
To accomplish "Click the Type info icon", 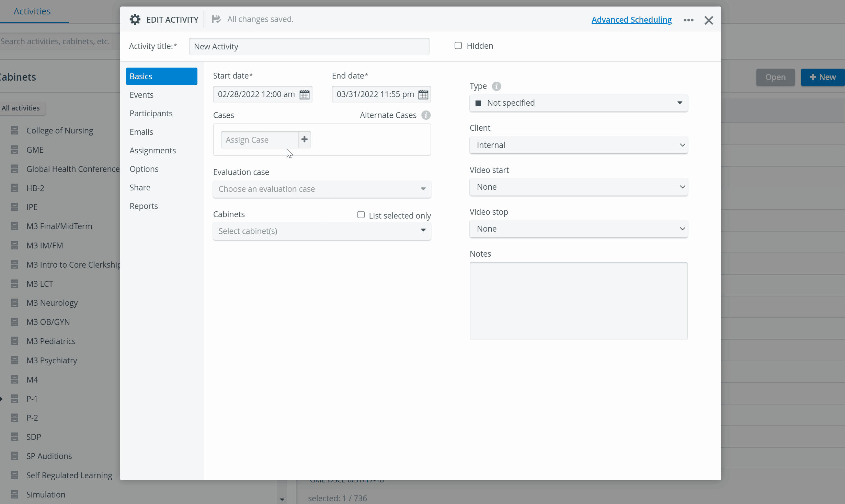I will click(496, 86).
